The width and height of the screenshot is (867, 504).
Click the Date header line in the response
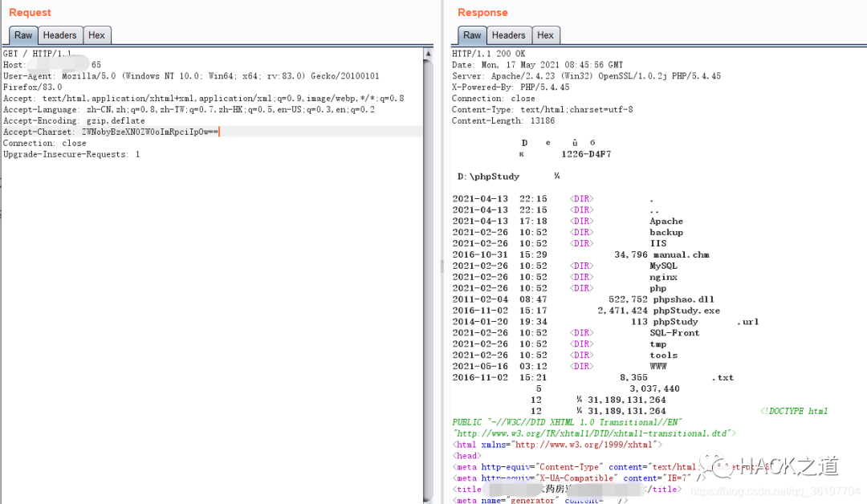click(x=537, y=65)
